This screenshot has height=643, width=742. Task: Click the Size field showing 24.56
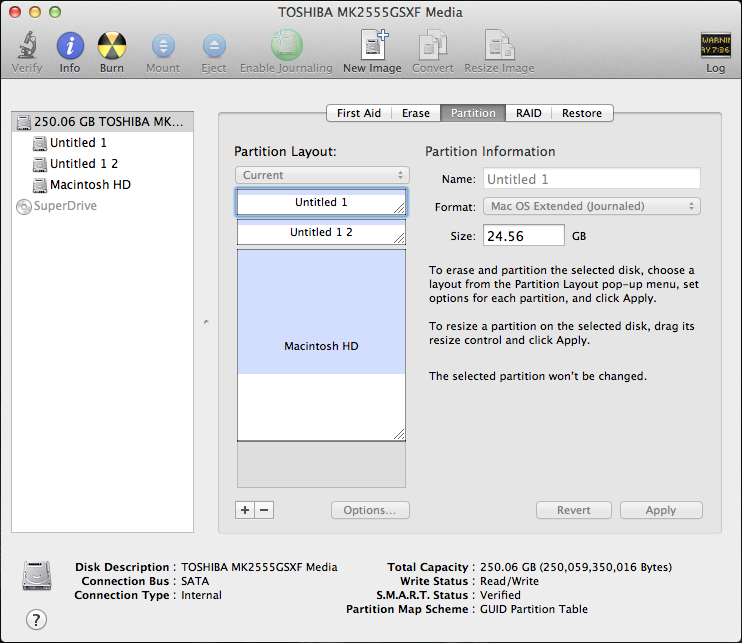click(524, 236)
